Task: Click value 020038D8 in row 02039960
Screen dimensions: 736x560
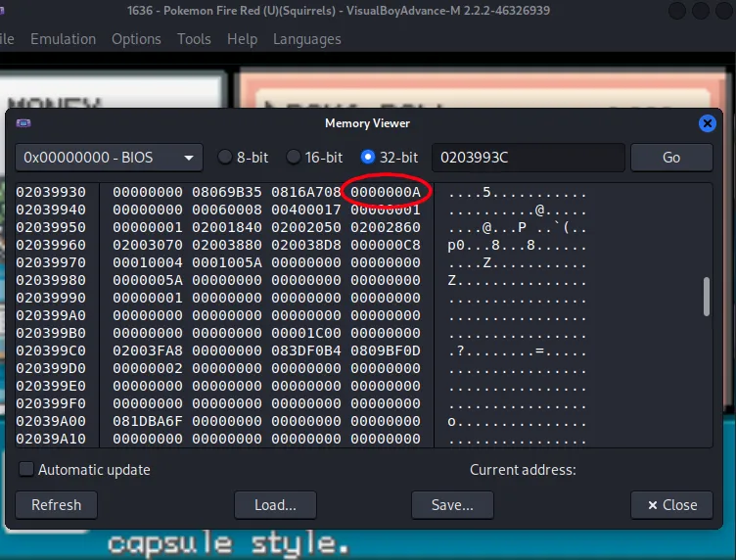Action: [x=306, y=245]
